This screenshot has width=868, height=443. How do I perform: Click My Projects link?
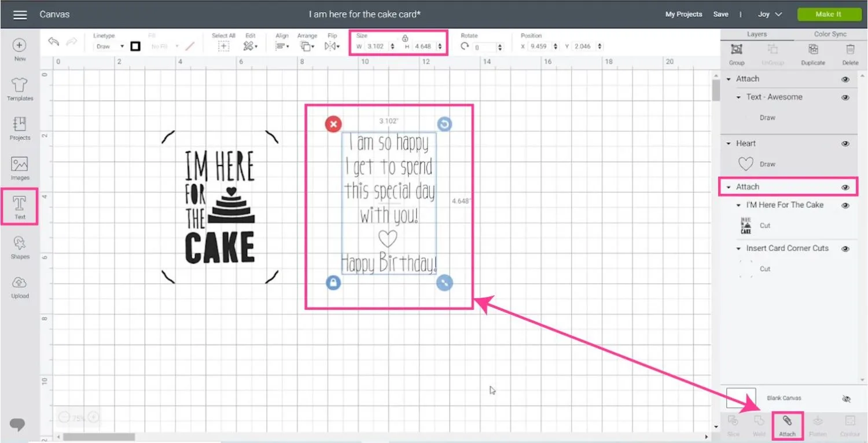click(684, 14)
